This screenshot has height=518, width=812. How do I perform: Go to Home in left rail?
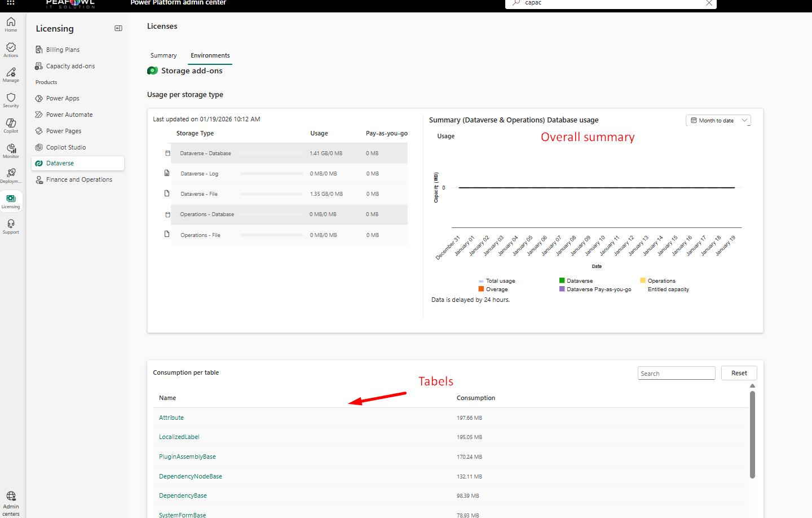[x=11, y=24]
